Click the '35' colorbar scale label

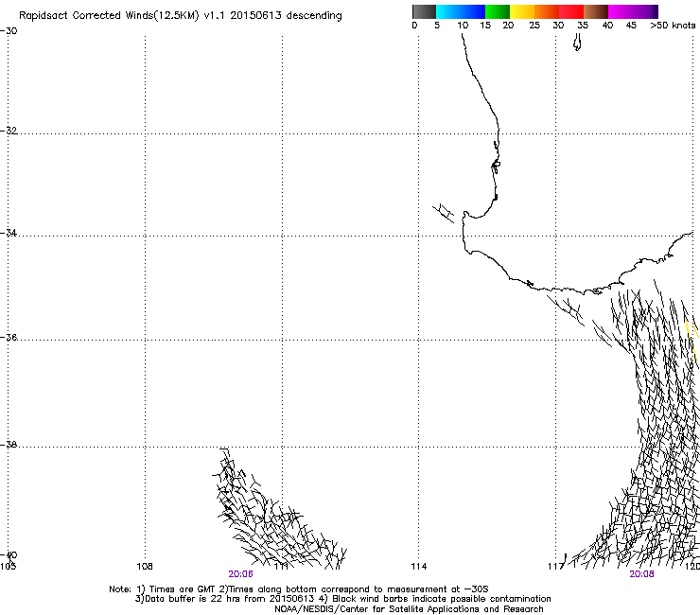coord(583,26)
